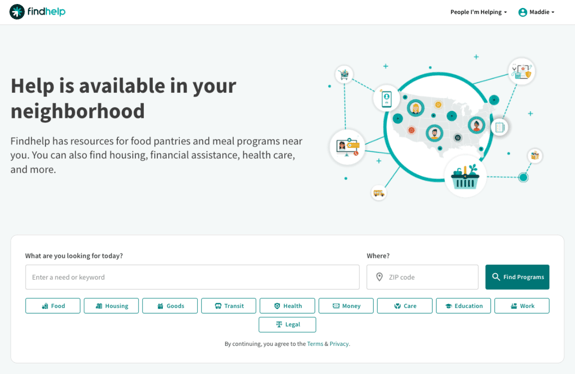This screenshot has width=575, height=374.
Task: Select the Food category
Action: pos(53,306)
